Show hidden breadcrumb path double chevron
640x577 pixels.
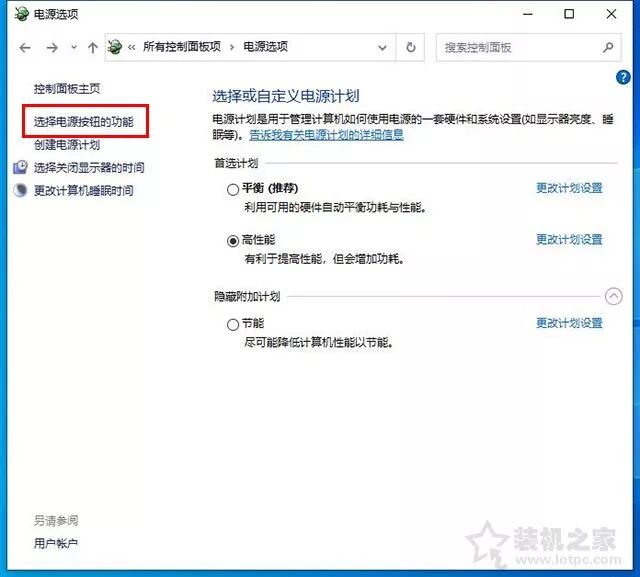click(131, 47)
